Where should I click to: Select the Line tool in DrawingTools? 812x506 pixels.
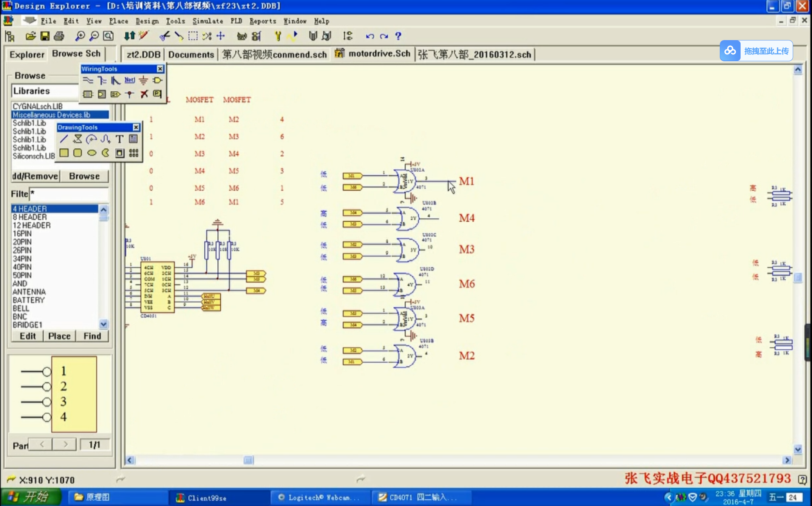point(64,139)
